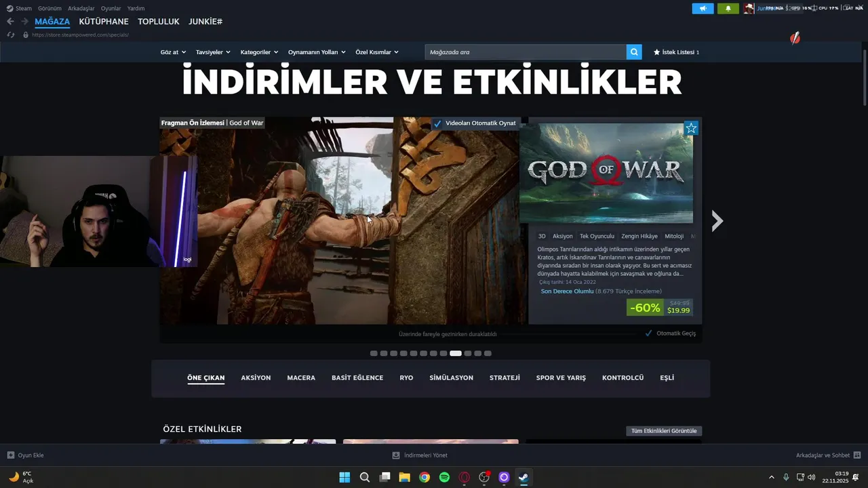Open the Arkadaşlar menu
868x488 pixels.
point(81,8)
